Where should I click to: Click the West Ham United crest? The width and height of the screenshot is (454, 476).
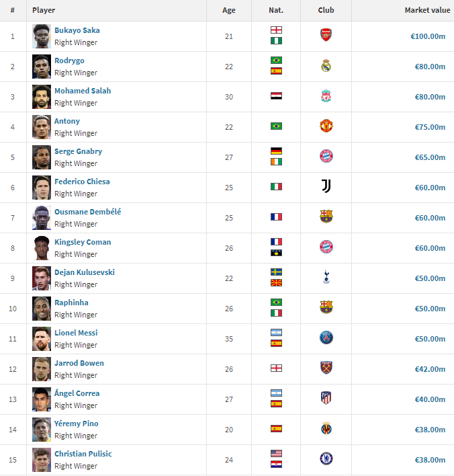tap(326, 368)
